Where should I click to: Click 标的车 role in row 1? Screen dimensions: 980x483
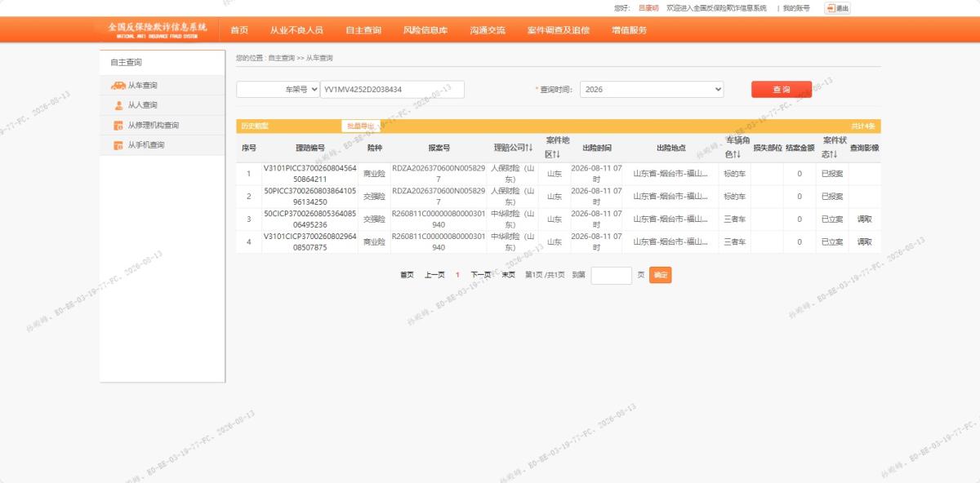[x=734, y=174]
